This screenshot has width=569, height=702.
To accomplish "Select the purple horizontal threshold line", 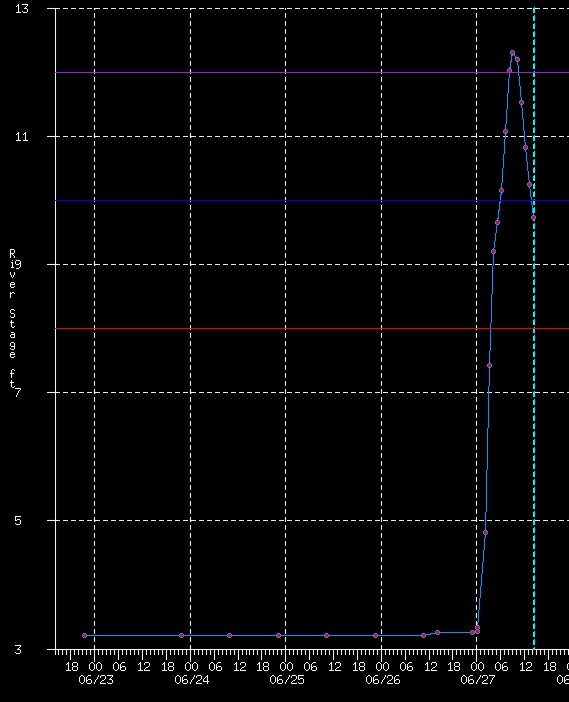I will pos(312,72).
